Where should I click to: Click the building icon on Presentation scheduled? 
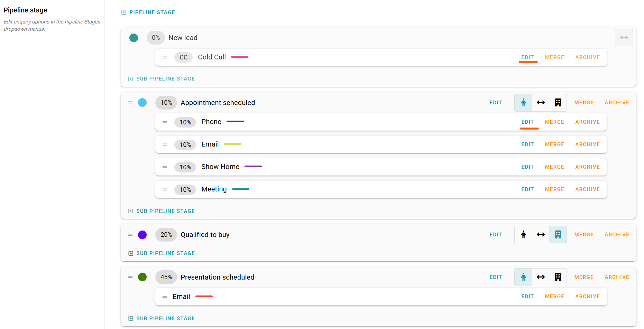[558, 277]
